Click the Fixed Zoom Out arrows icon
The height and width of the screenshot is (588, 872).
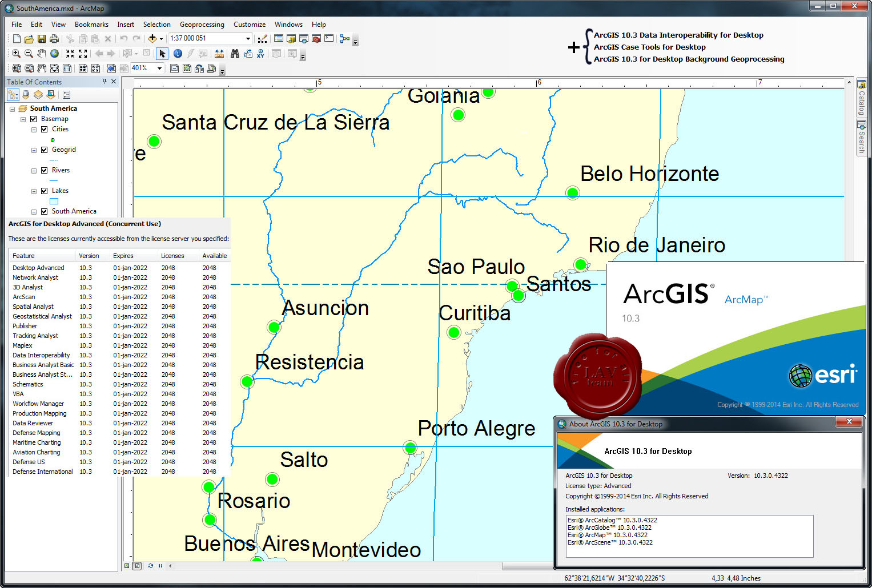click(x=83, y=54)
